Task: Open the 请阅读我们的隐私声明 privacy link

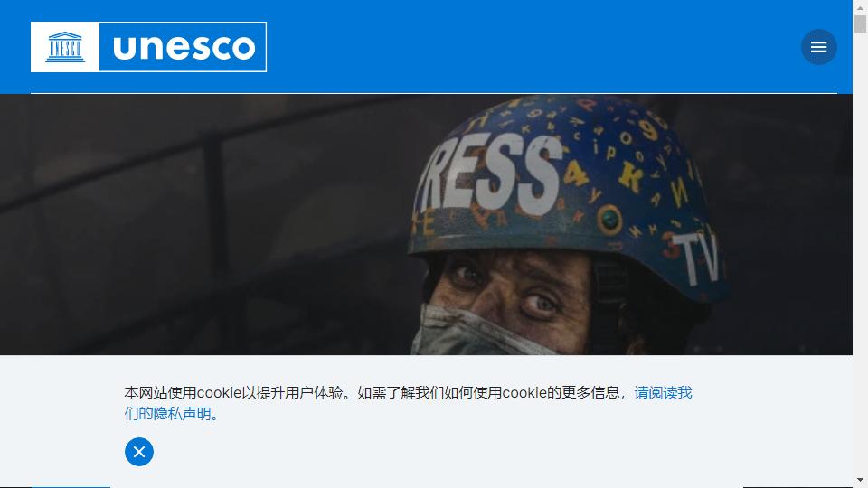Action: [408, 403]
